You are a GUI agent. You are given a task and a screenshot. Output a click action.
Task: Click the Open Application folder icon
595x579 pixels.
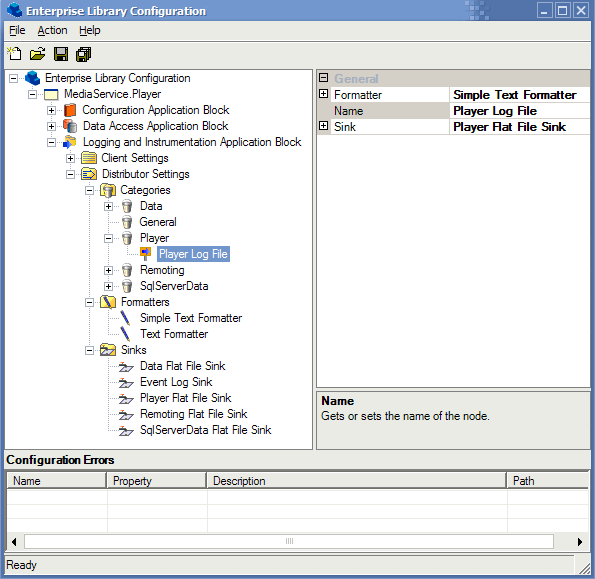38,54
